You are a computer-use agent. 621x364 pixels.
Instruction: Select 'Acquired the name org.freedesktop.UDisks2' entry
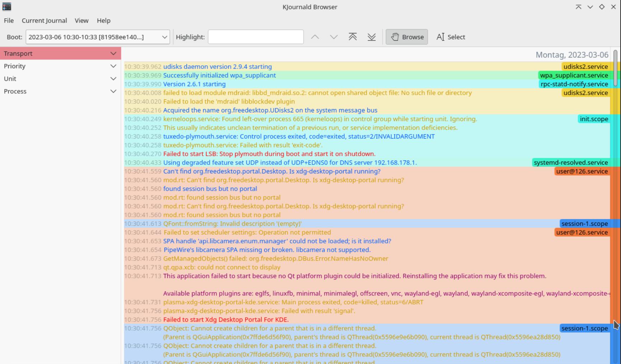pos(270,110)
